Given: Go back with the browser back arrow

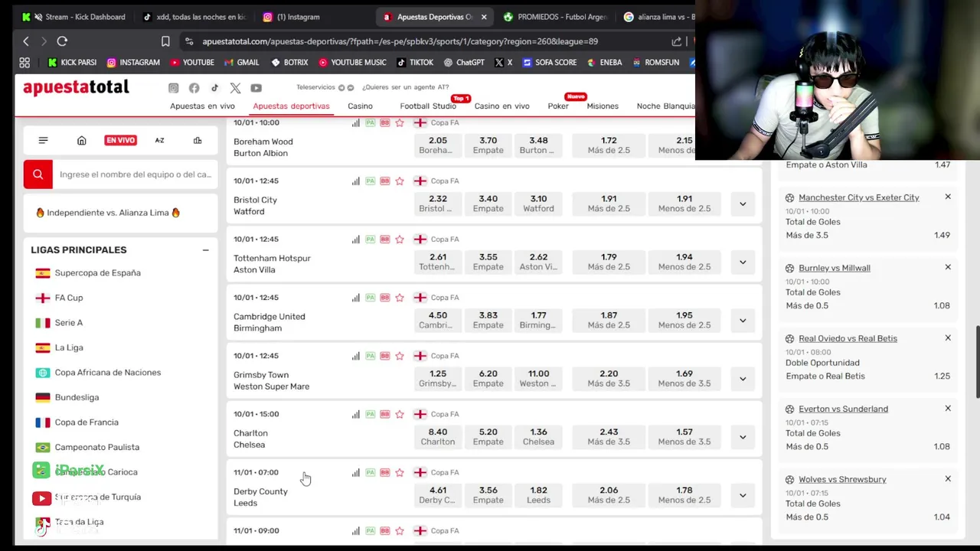Looking at the screenshot, I should click(x=26, y=41).
